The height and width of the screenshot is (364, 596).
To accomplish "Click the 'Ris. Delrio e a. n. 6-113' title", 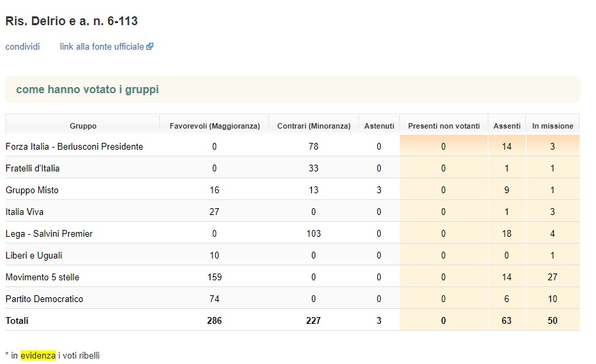I will pyautogui.click(x=72, y=21).
